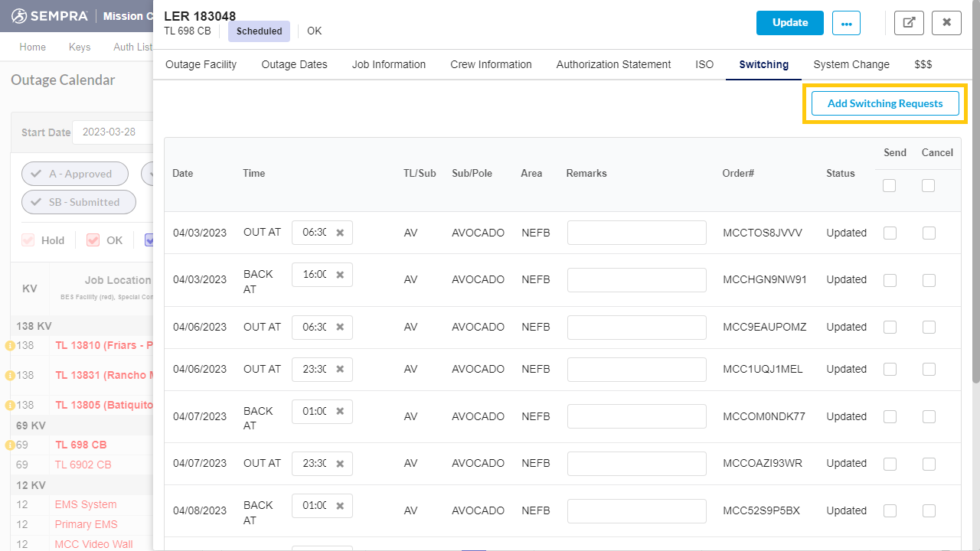Open time field for 04/07/2023 23:30 row
980x551 pixels.
(314, 463)
